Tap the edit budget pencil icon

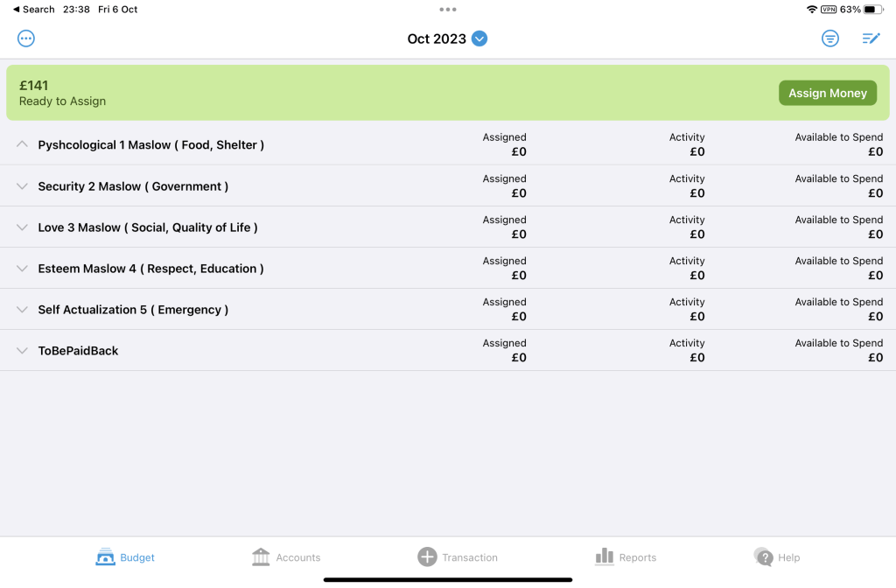[x=871, y=38]
